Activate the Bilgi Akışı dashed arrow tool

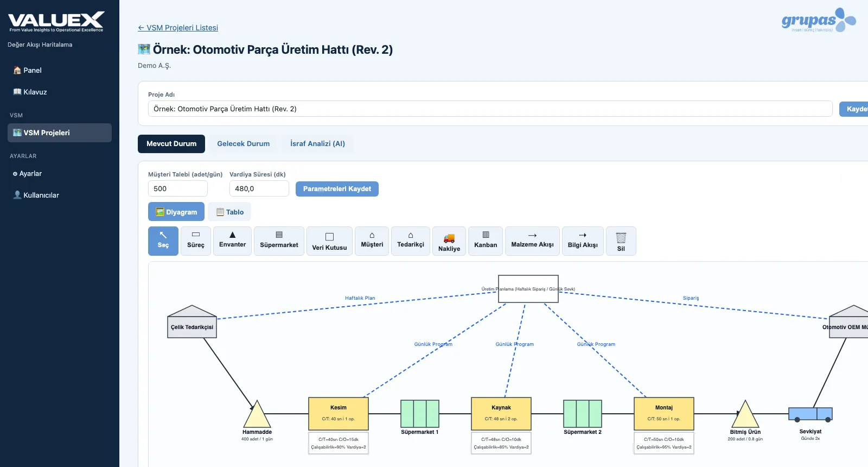583,241
